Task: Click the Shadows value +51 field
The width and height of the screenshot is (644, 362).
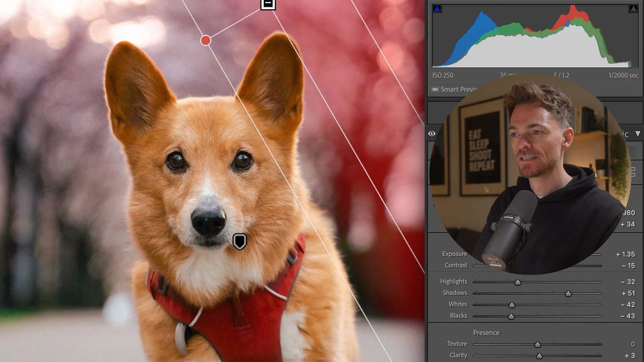Action: pos(628,293)
